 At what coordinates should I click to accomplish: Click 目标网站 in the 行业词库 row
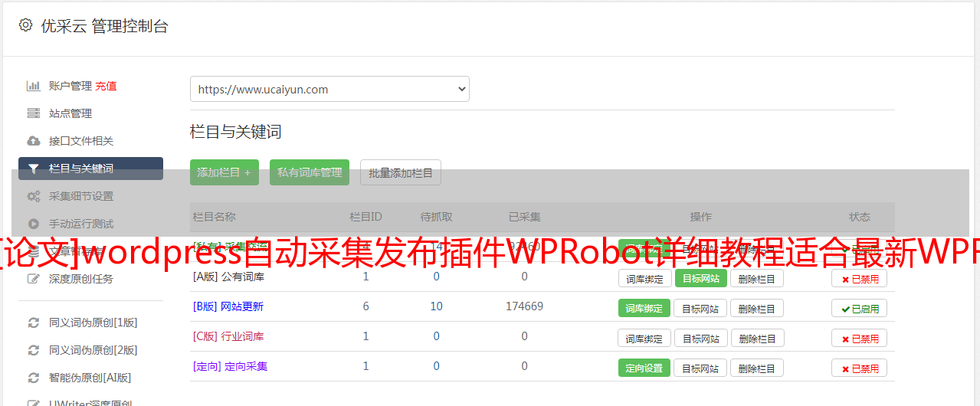tap(700, 339)
